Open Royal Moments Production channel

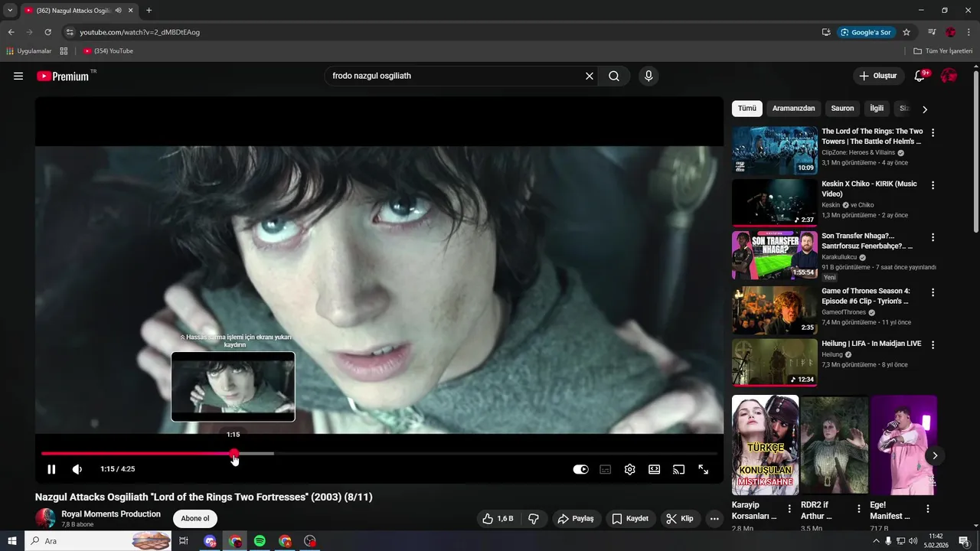tap(111, 514)
